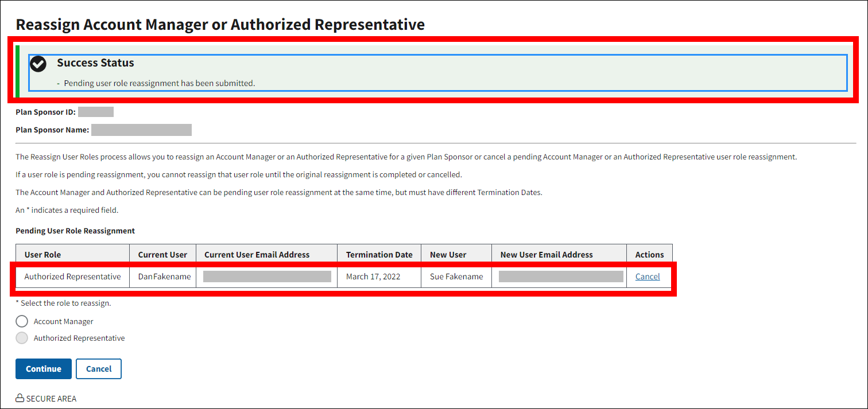This screenshot has width=868, height=409.
Task: Click the Authorized Representative table cell
Action: [x=73, y=276]
